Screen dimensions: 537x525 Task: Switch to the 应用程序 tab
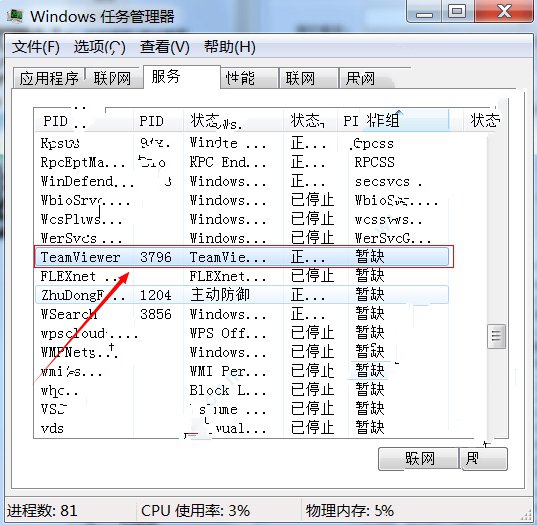49,78
